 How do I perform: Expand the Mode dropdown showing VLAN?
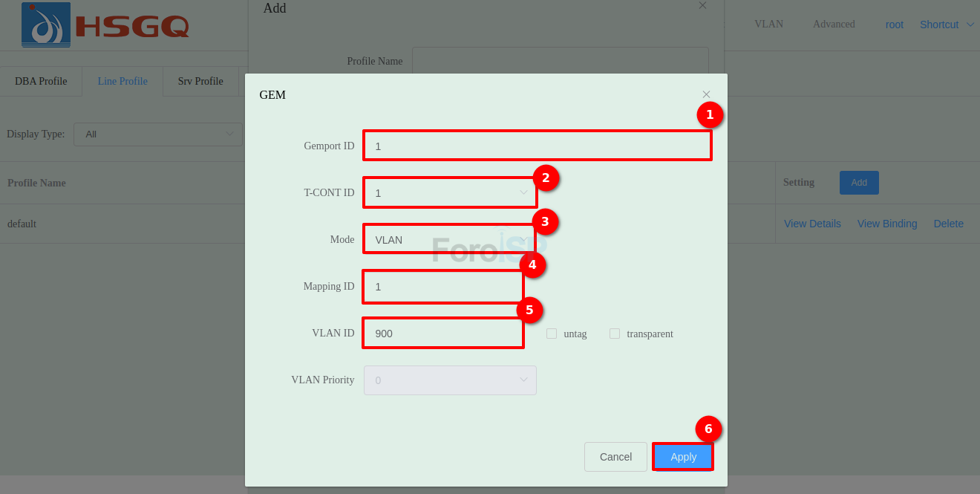[x=449, y=240]
